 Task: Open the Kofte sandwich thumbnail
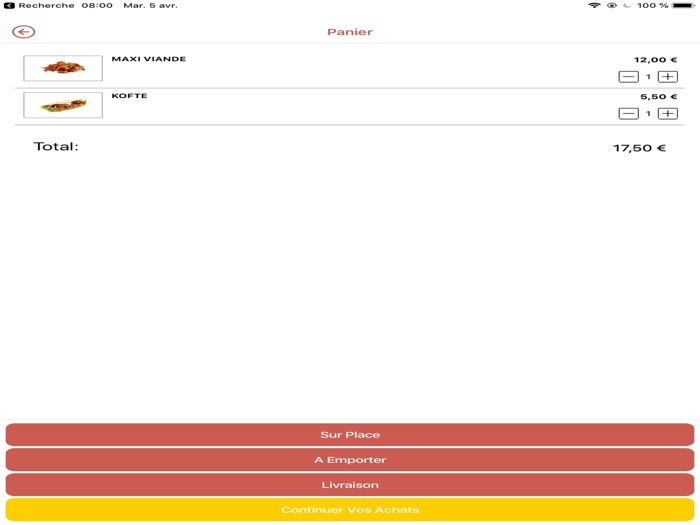(x=63, y=105)
